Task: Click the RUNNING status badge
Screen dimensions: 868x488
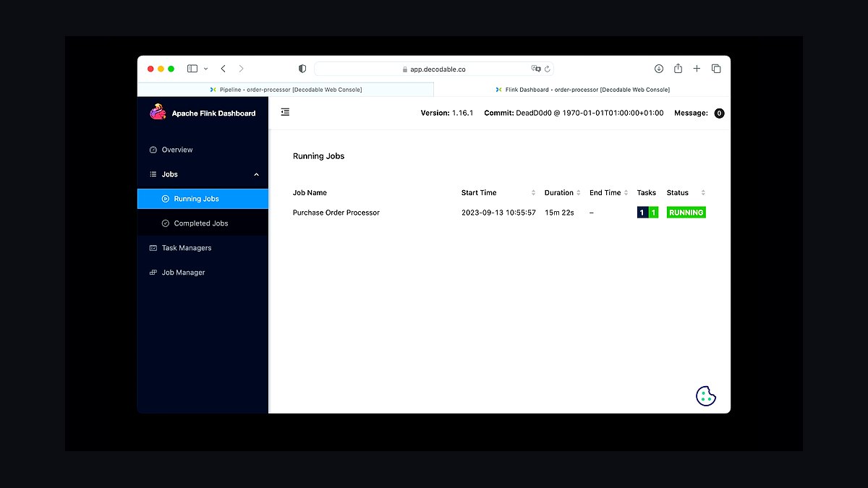Action: 686,213
